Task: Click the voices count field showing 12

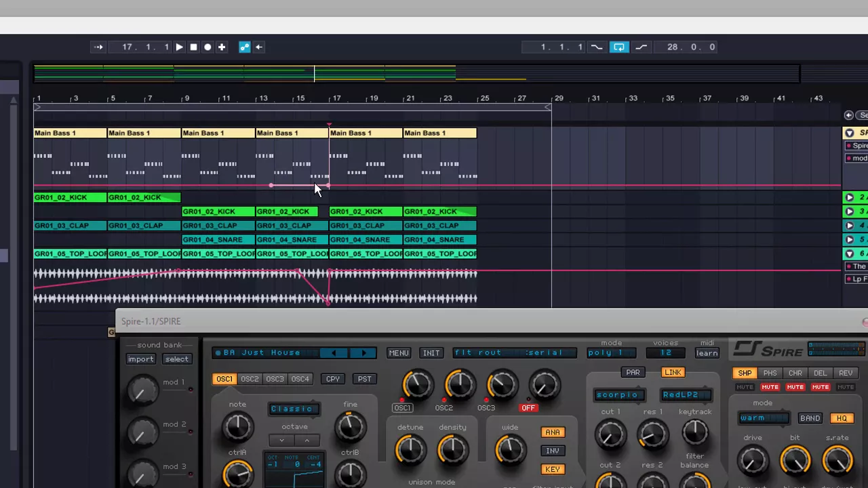Action: point(665,352)
